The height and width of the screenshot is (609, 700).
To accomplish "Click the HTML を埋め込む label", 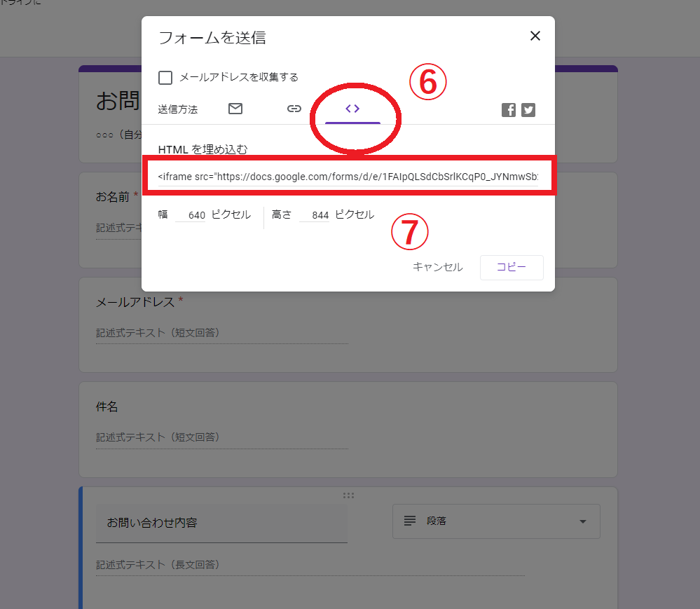I will pos(203,149).
